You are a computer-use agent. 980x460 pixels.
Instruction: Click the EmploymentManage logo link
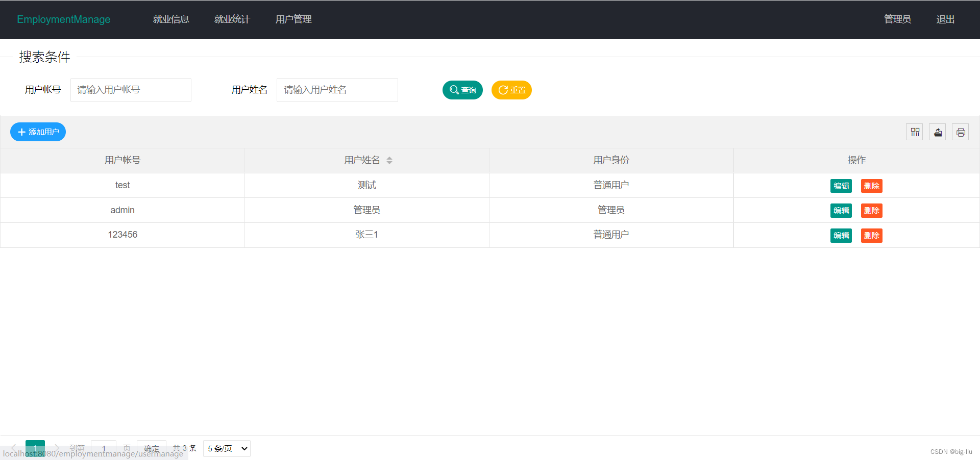64,19
